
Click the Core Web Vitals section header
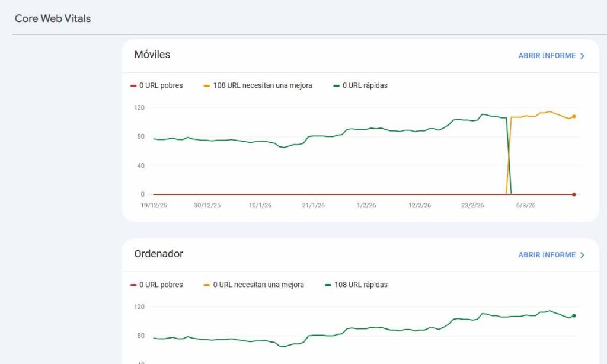pos(53,18)
